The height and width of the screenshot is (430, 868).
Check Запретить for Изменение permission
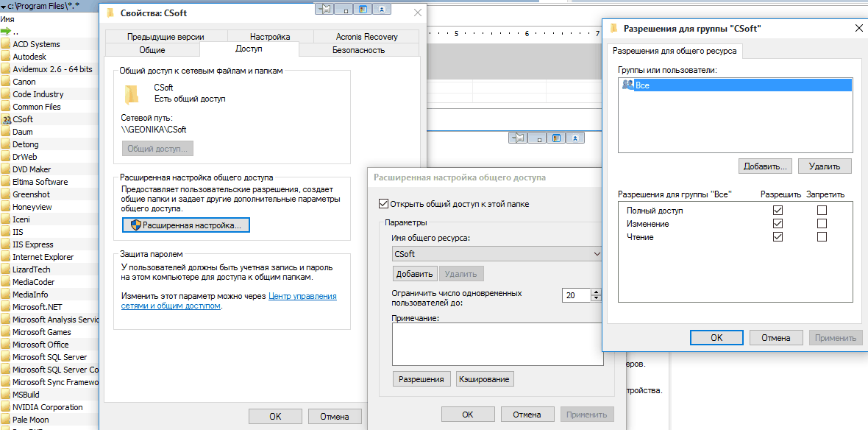(822, 224)
